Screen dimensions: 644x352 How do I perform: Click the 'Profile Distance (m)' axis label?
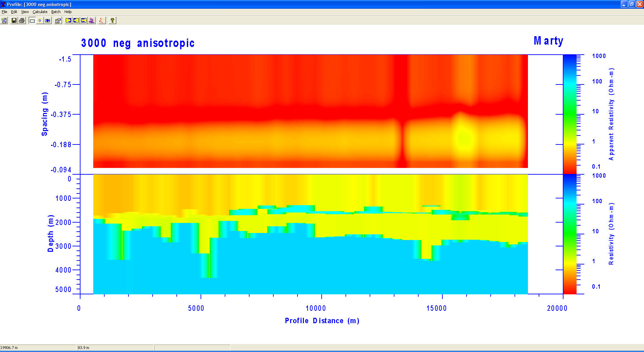point(322,321)
